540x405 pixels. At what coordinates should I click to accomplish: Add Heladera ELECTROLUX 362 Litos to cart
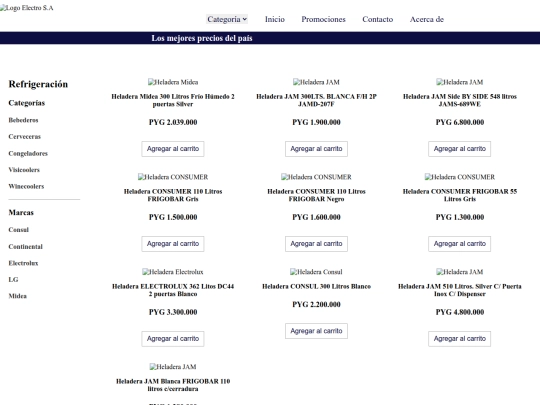[x=173, y=339]
